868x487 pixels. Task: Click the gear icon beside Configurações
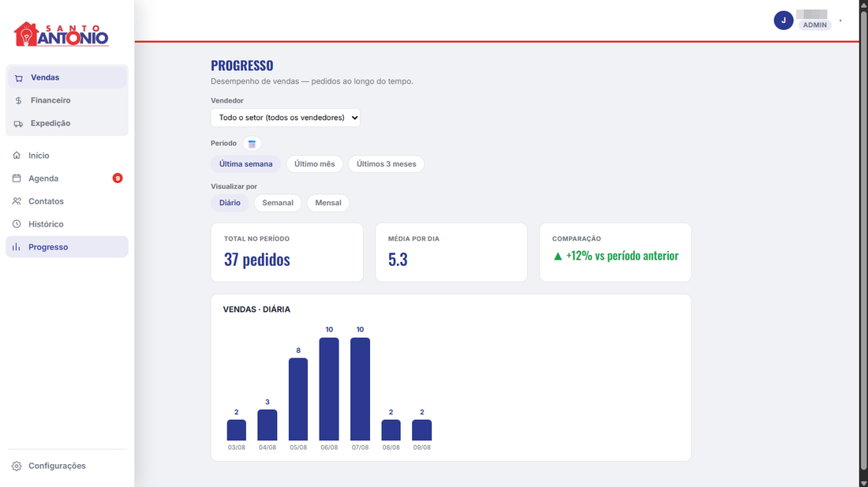click(17, 466)
